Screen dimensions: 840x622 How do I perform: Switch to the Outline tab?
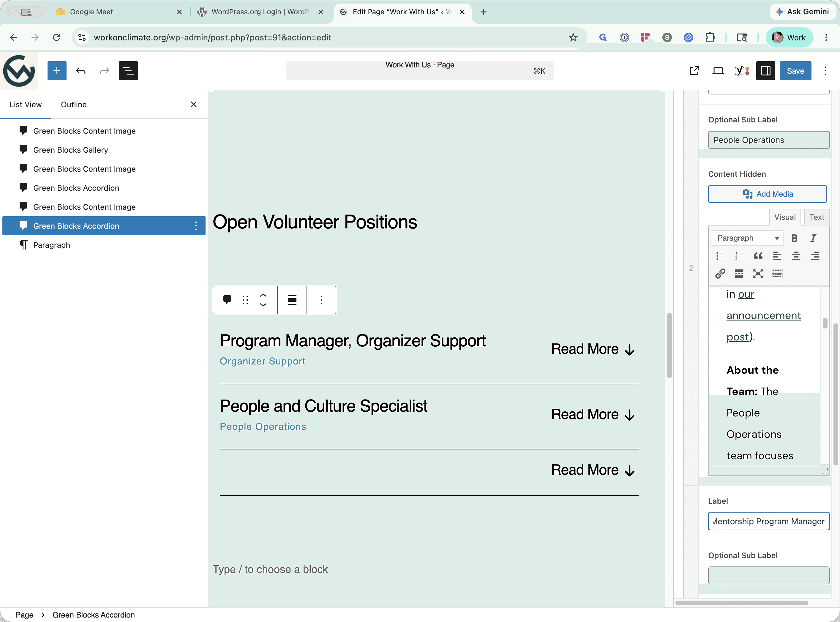point(74,105)
